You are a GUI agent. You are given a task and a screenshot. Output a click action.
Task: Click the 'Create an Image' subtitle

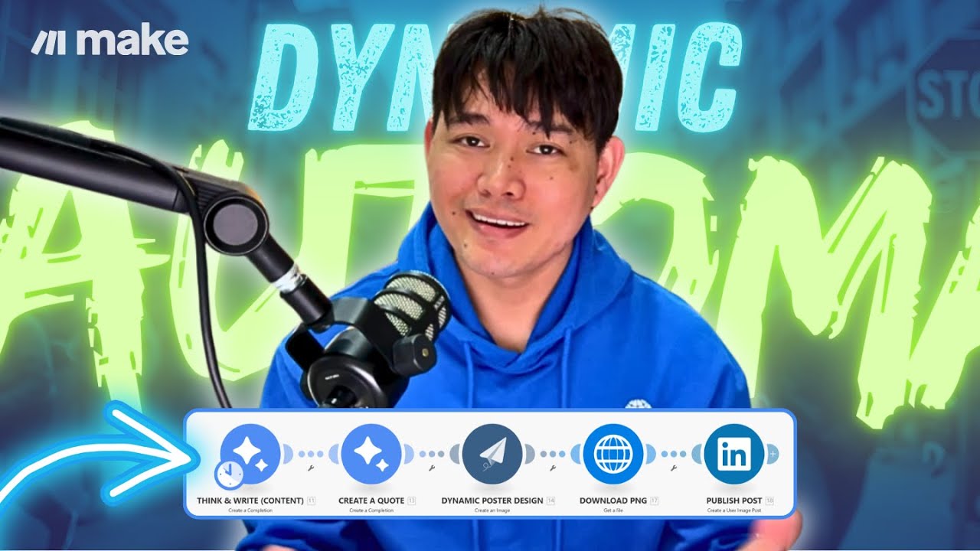pos(492,510)
